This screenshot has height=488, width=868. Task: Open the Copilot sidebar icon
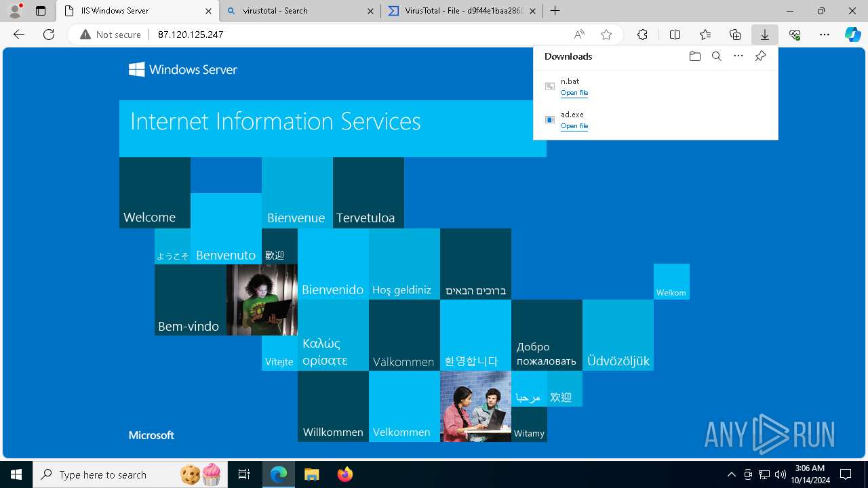[852, 35]
